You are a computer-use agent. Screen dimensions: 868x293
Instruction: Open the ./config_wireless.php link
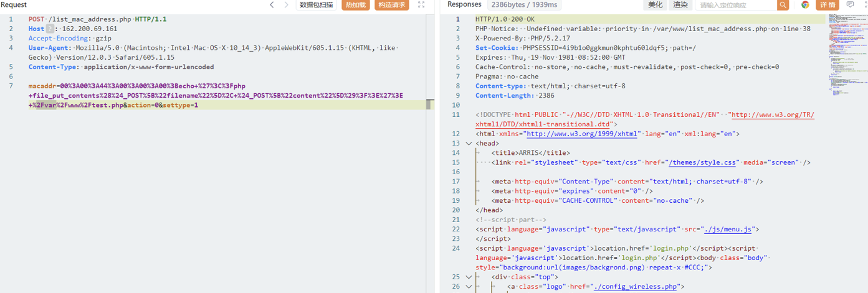pos(636,287)
